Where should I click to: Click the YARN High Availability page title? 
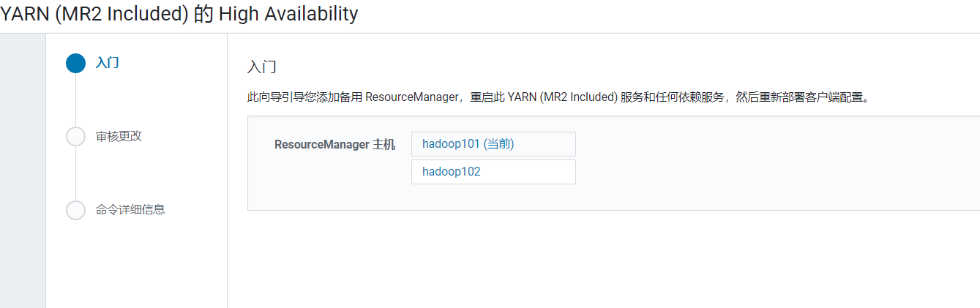[x=179, y=14]
